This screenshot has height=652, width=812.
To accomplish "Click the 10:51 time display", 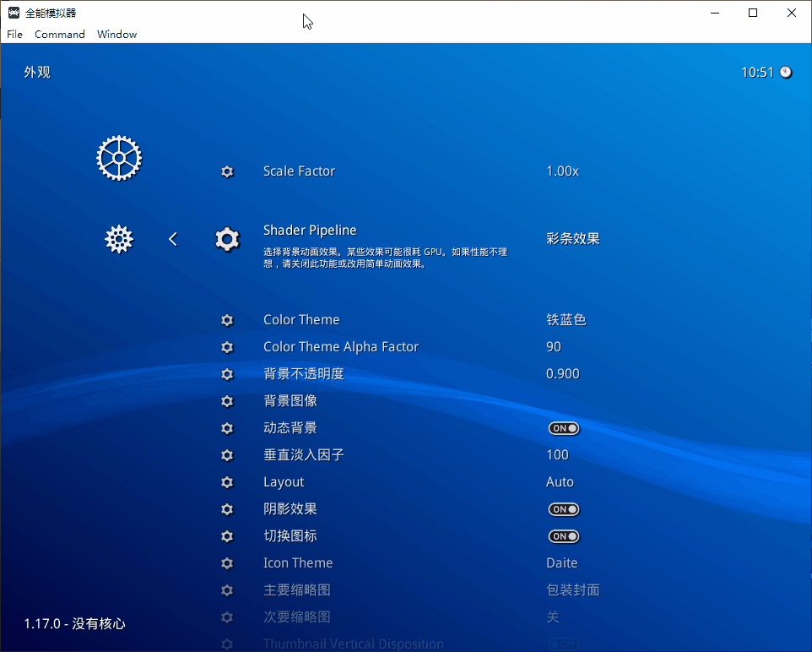I will coord(758,72).
